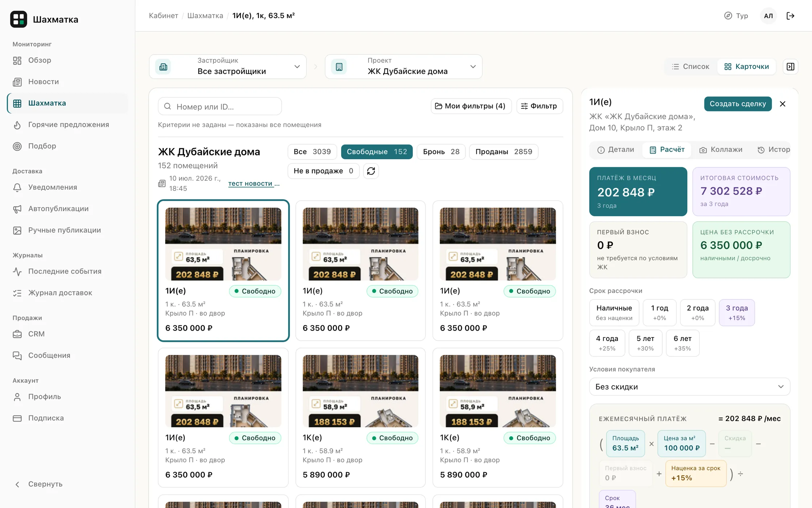The image size is (812, 508).
Task: Go to Шахматка breadcrumb
Action: pyautogui.click(x=205, y=16)
